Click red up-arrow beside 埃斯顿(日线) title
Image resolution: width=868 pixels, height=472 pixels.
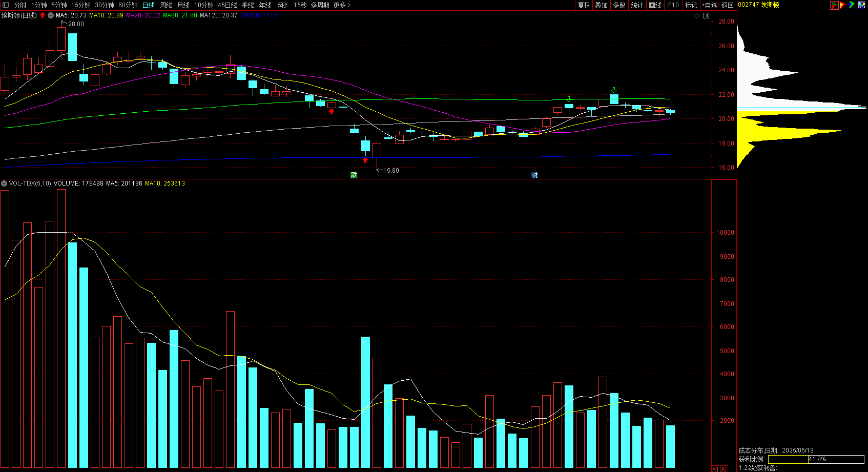tap(43, 15)
